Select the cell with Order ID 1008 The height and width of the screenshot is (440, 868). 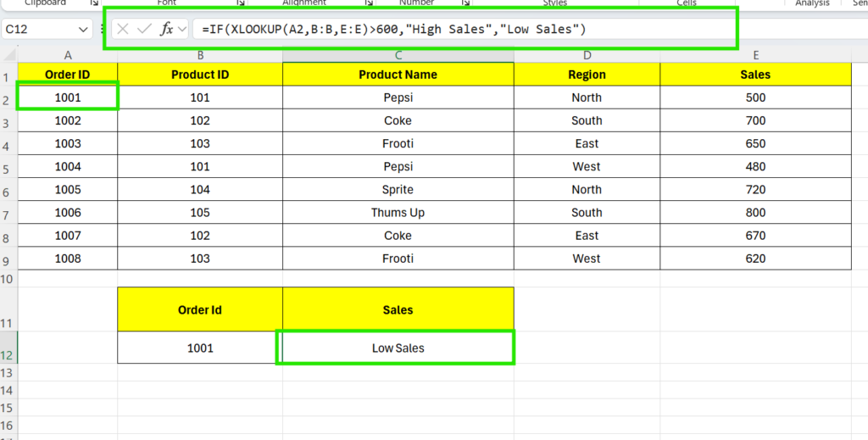pos(68,259)
